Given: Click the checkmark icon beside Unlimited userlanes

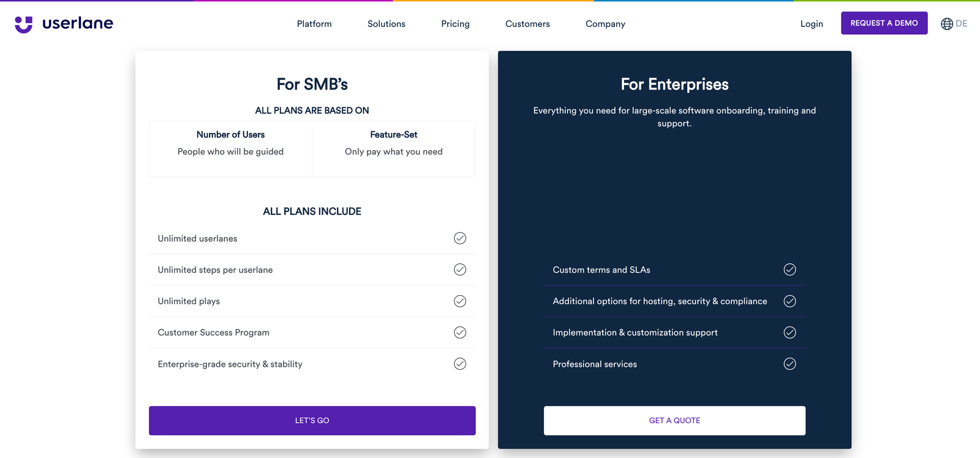Looking at the screenshot, I should pyautogui.click(x=460, y=238).
